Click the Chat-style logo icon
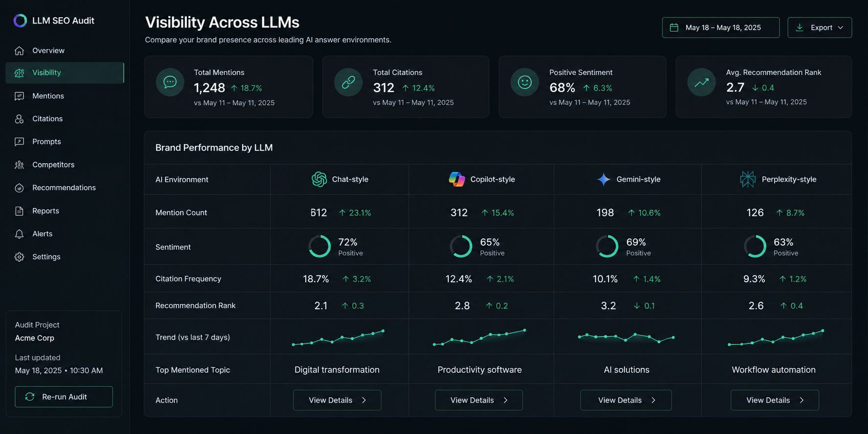This screenshot has height=434, width=868. [319, 179]
